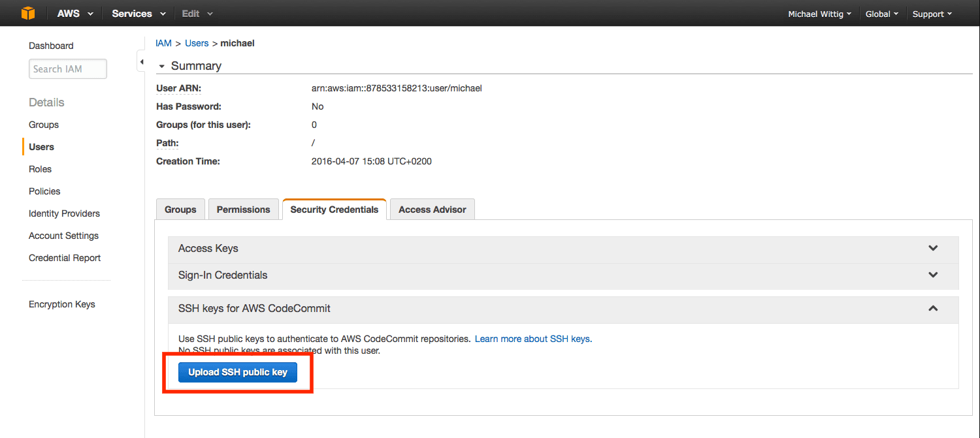Viewport: 980px width, 438px height.
Task: Switch to the Groups tab
Action: coord(180,210)
